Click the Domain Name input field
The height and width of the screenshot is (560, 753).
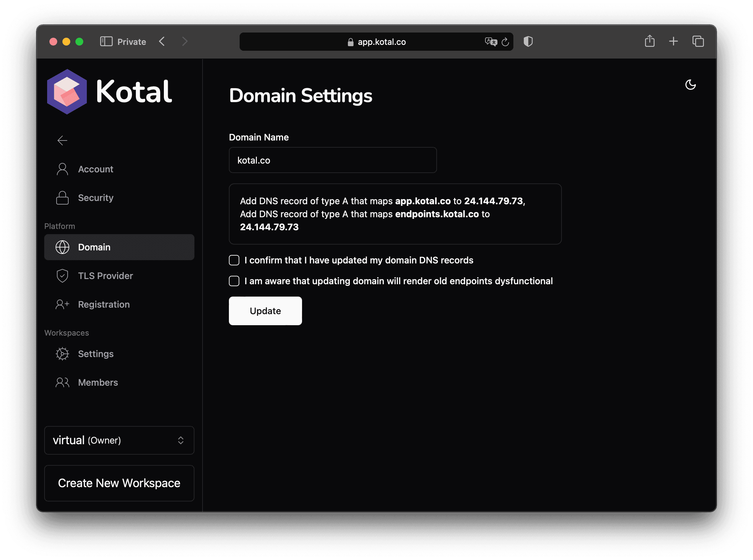(x=333, y=160)
